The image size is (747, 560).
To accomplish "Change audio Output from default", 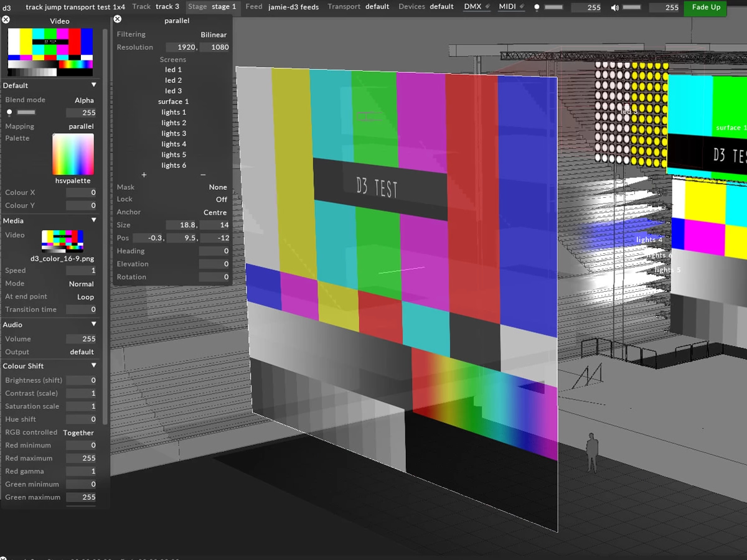I will [x=82, y=352].
